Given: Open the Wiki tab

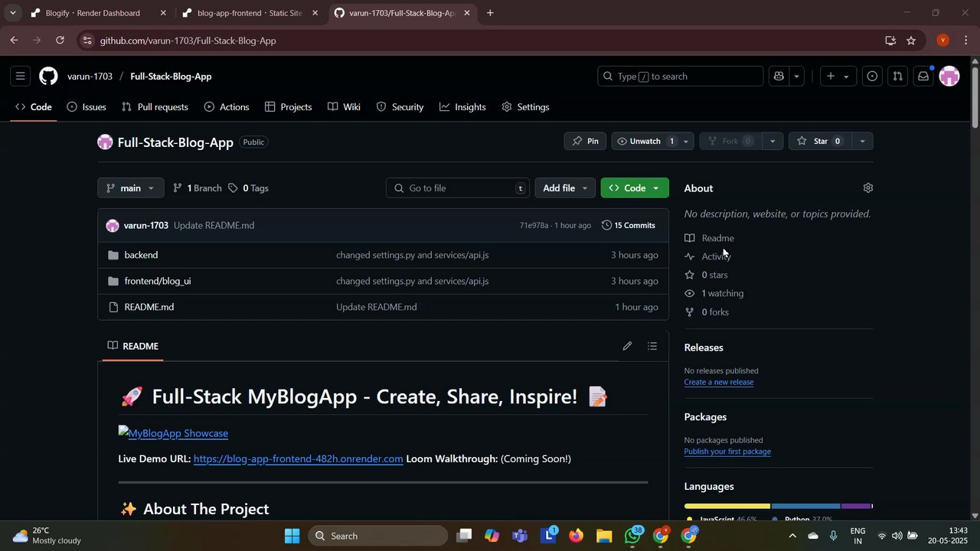Looking at the screenshot, I should tap(344, 107).
